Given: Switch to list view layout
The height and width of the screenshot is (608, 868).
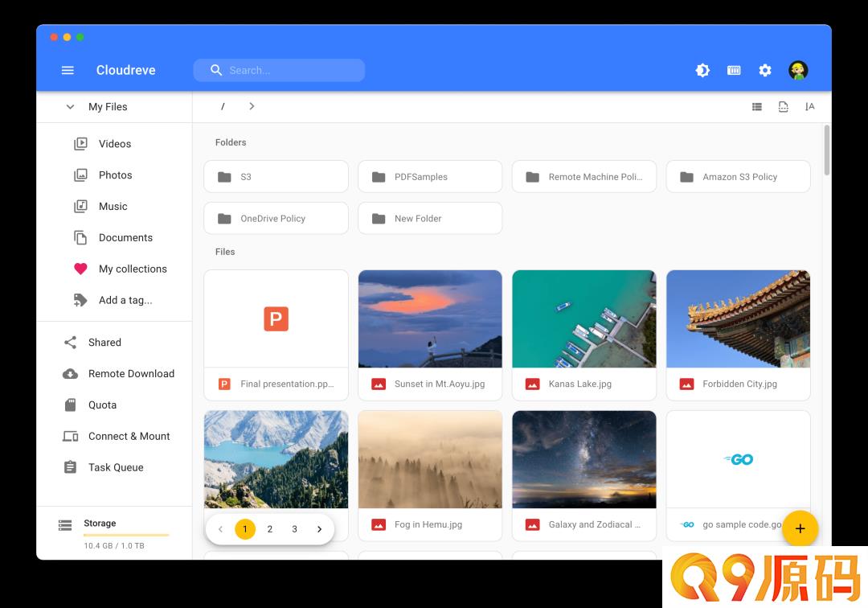Looking at the screenshot, I should coord(757,107).
